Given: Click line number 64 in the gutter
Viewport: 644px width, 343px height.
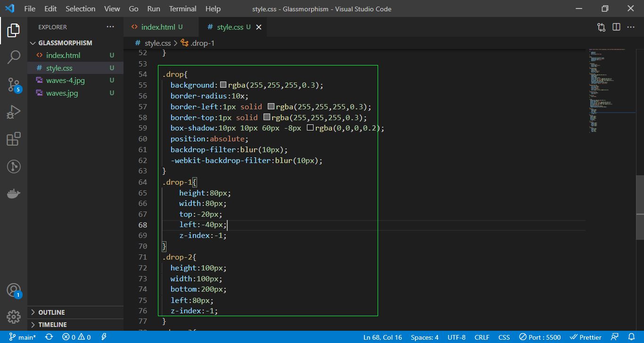Looking at the screenshot, I should [x=142, y=182].
